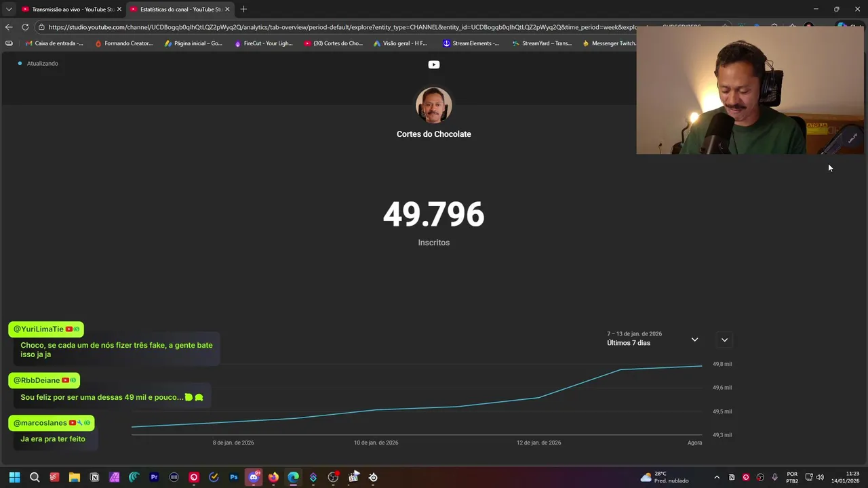The width and height of the screenshot is (868, 488).
Task: Click the microphone tray icon
Action: coord(774,477)
